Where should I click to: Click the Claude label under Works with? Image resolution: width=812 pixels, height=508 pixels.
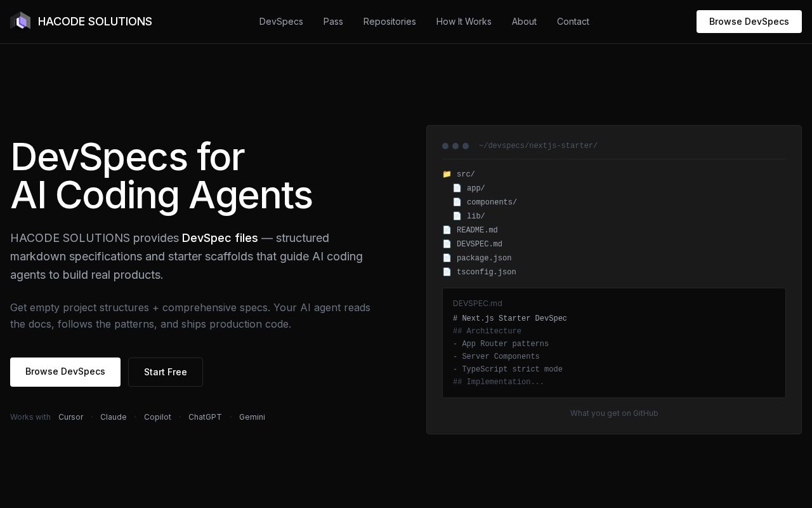tap(114, 417)
